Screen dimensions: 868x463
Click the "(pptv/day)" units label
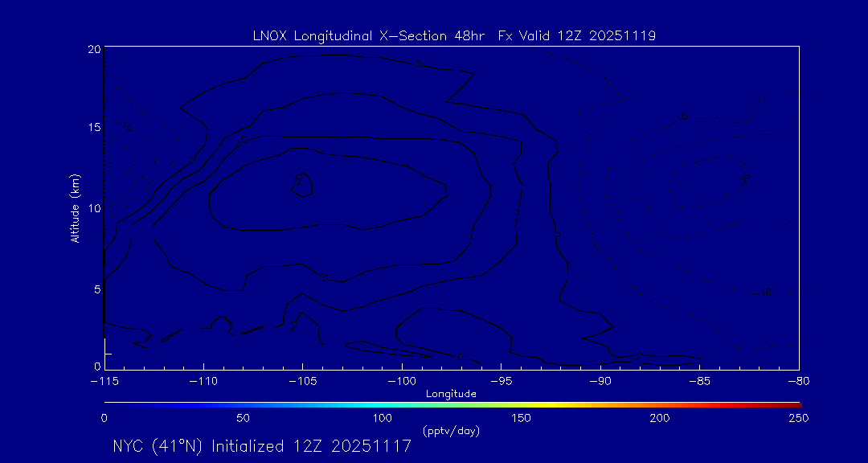pyautogui.click(x=451, y=431)
